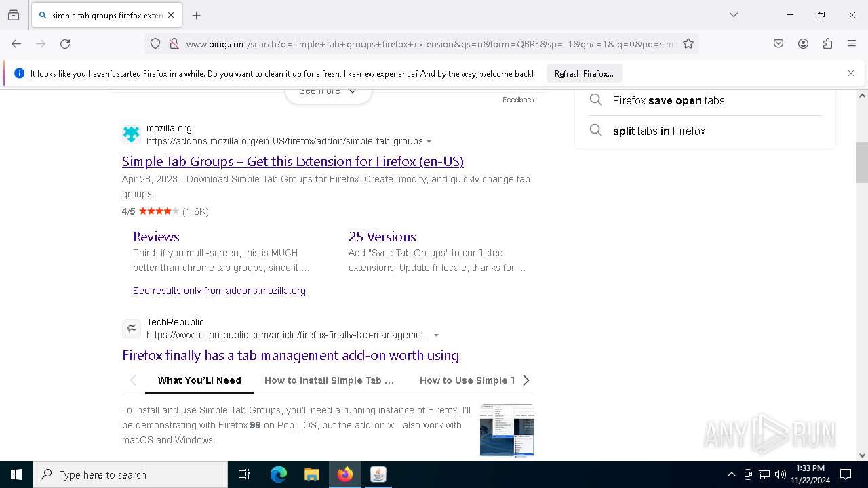Open dropdown arrow beside techrepublic URL
Image resolution: width=868 pixels, height=488 pixels.
tap(436, 335)
